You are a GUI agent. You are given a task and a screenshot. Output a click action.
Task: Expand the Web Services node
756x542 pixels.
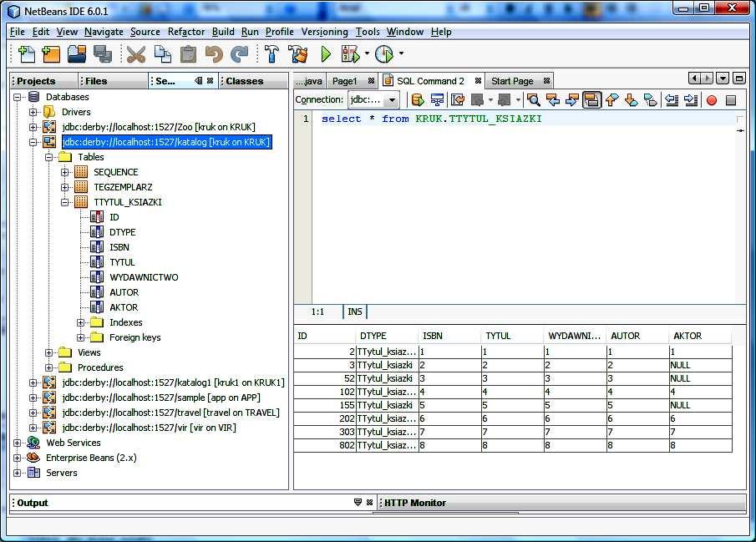tap(18, 443)
